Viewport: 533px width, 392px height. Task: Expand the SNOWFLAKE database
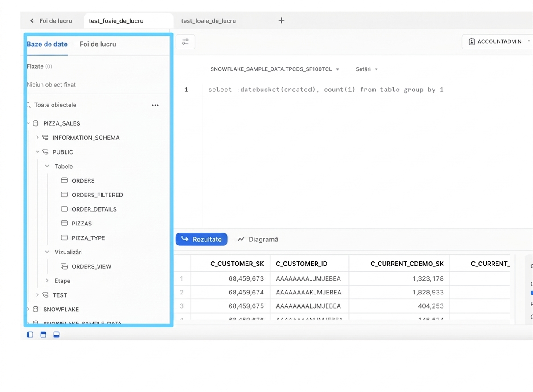point(28,309)
